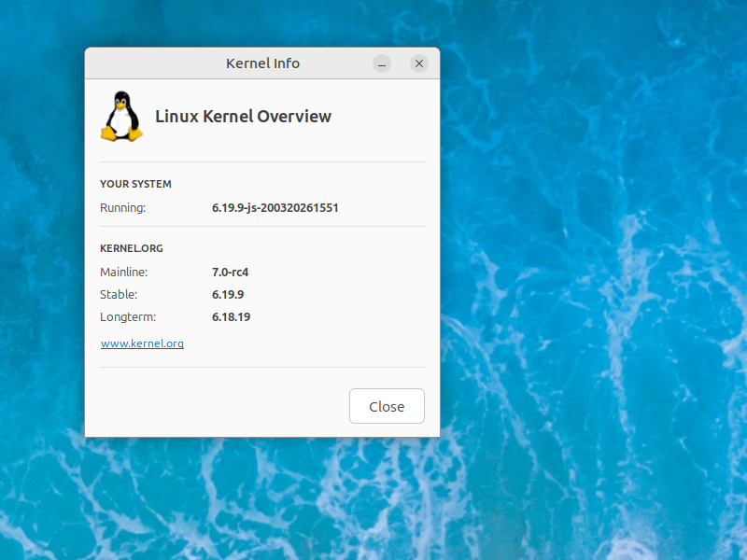The image size is (747, 560).
Task: Select the running kernel version 6.19.9-js-200320261551
Action: pyautogui.click(x=275, y=207)
